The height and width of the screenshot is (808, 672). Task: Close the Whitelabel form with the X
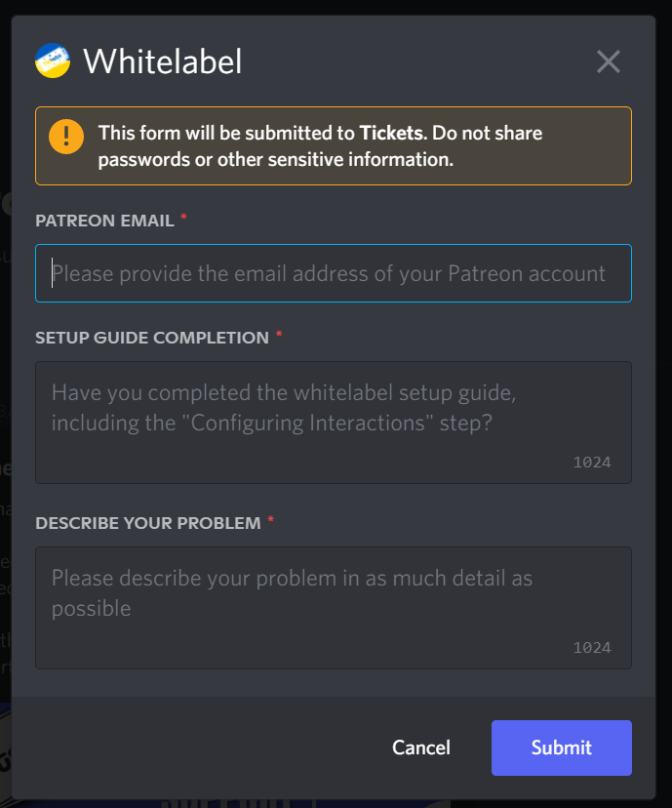click(609, 62)
